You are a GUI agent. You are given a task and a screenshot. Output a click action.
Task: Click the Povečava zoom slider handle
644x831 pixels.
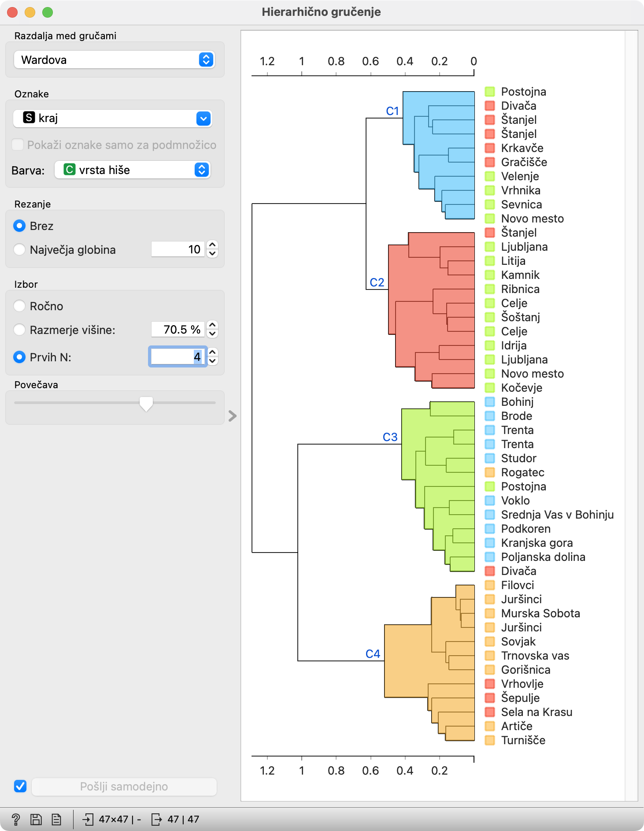coord(146,404)
